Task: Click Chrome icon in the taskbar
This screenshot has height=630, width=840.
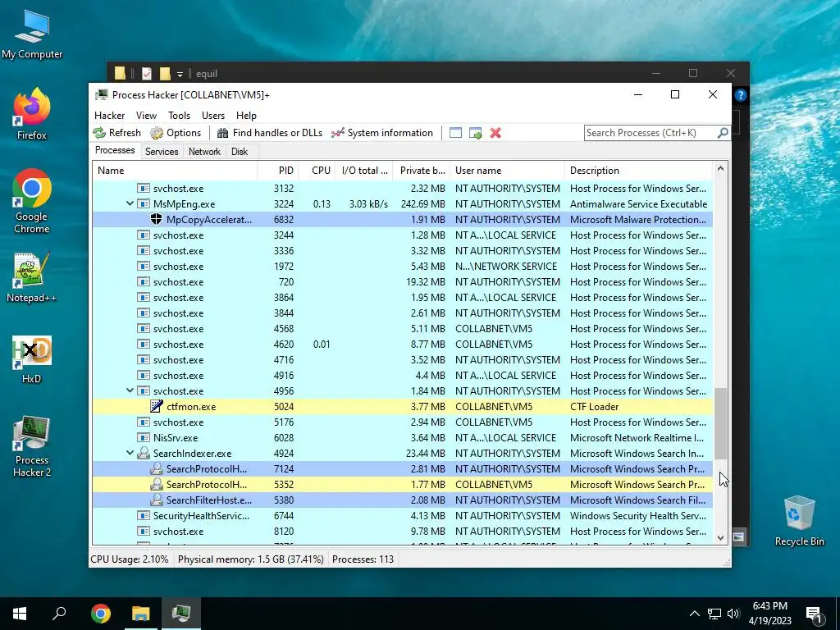Action: pyautogui.click(x=100, y=614)
